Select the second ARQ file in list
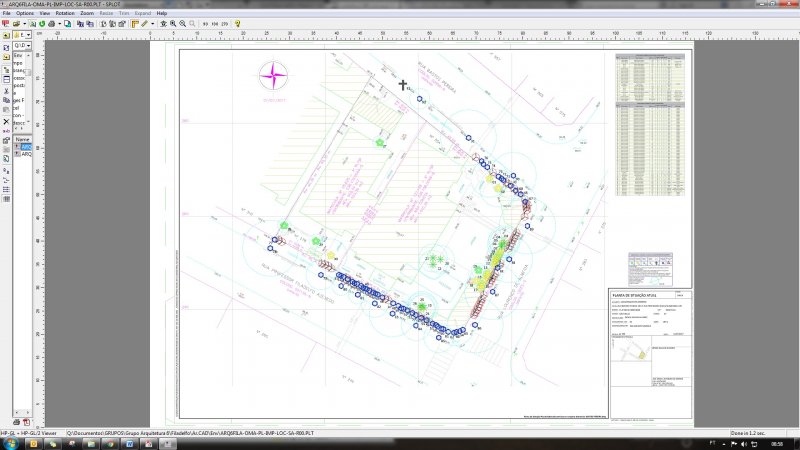 click(x=26, y=155)
